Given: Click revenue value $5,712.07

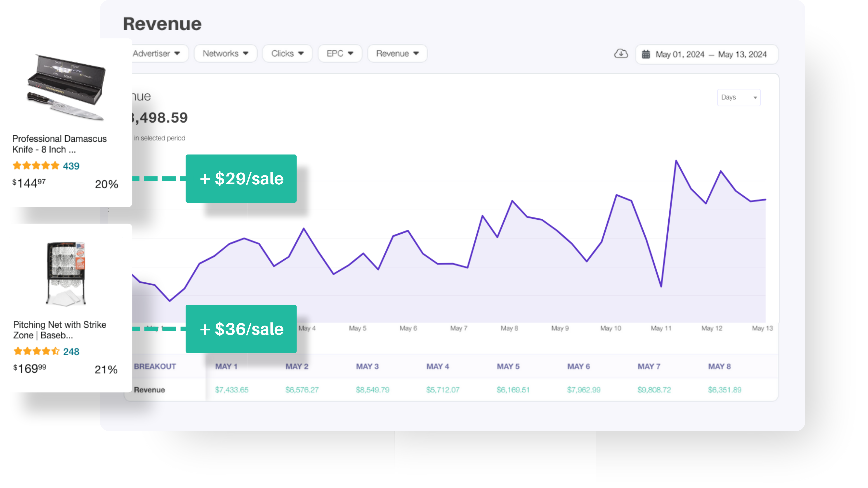Looking at the screenshot, I should [x=443, y=390].
